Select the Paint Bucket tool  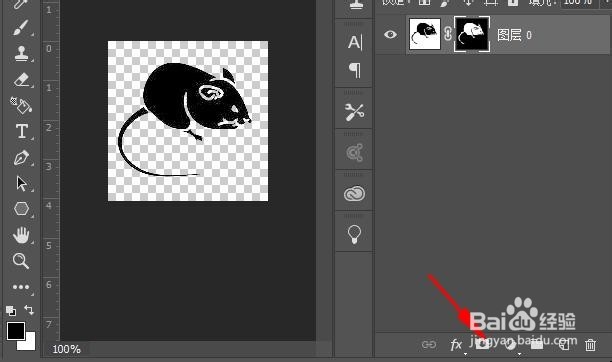click(21, 105)
